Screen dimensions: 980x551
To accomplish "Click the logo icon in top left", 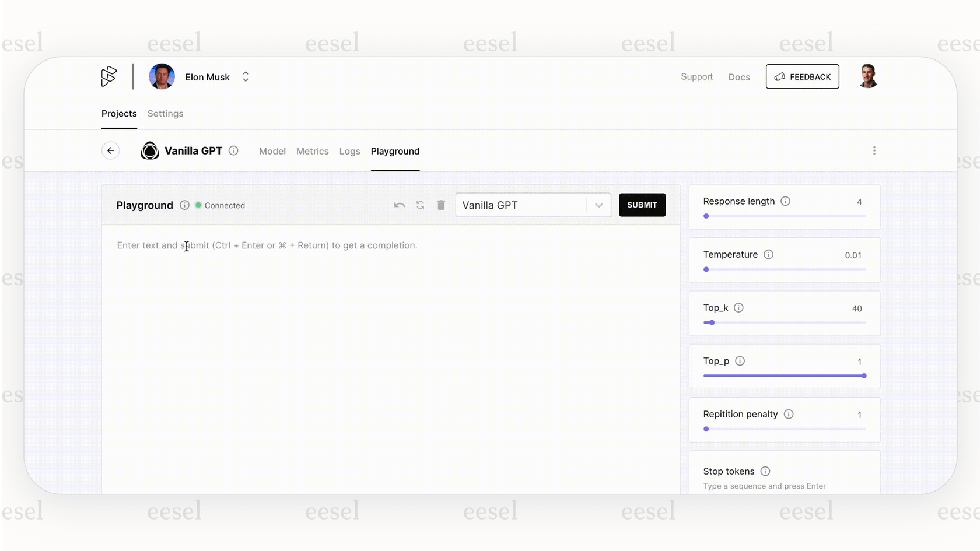I will [x=109, y=76].
